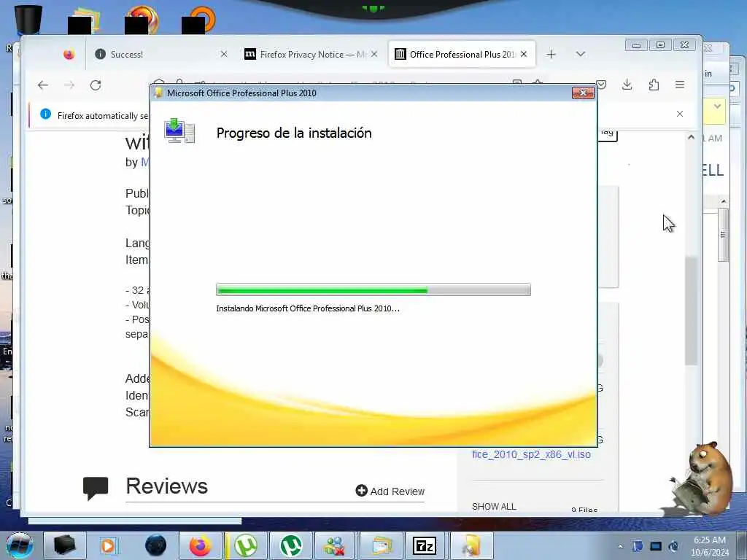Open Recycle Bin on desktop
This screenshot has width=747, height=560.
(x=28, y=20)
